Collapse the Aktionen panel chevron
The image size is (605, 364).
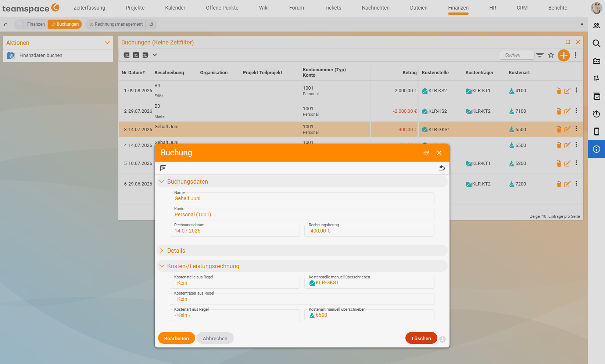click(107, 43)
